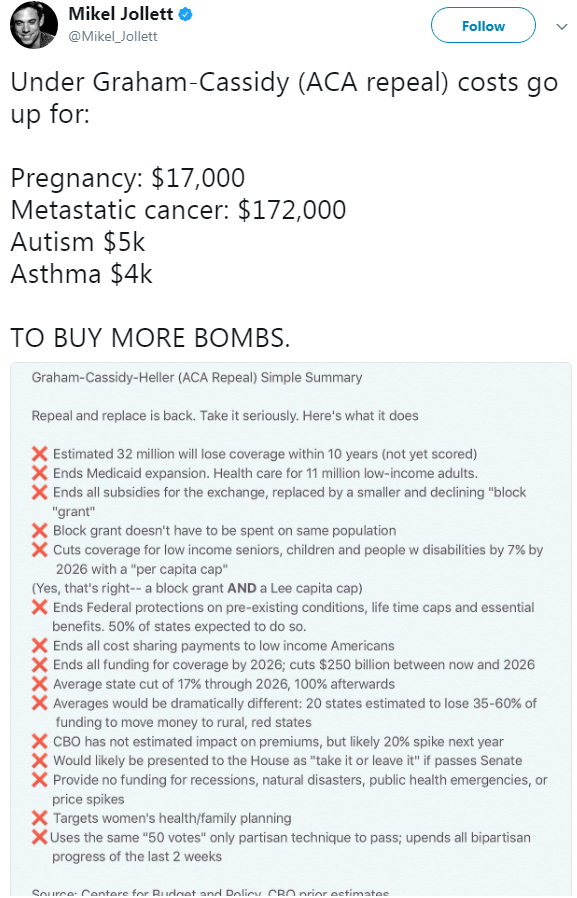This screenshot has width=577, height=898.
Task: Click the Follow button
Action: coord(483,26)
